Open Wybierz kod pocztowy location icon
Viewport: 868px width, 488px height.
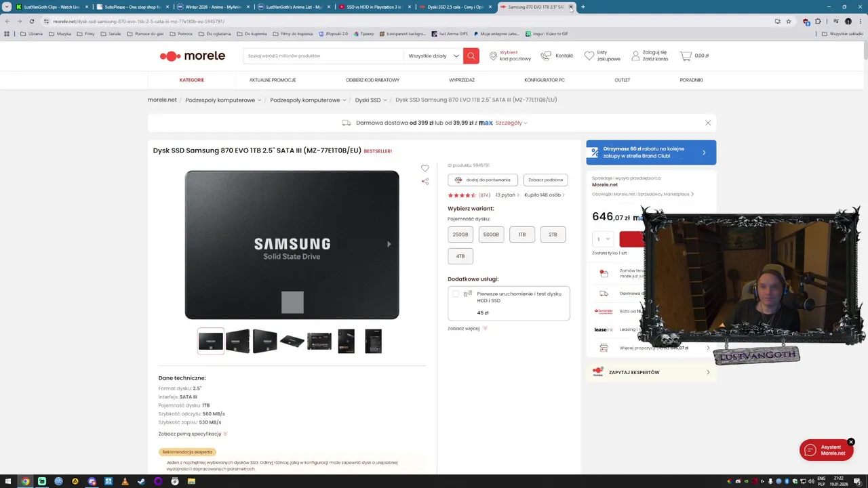click(493, 56)
